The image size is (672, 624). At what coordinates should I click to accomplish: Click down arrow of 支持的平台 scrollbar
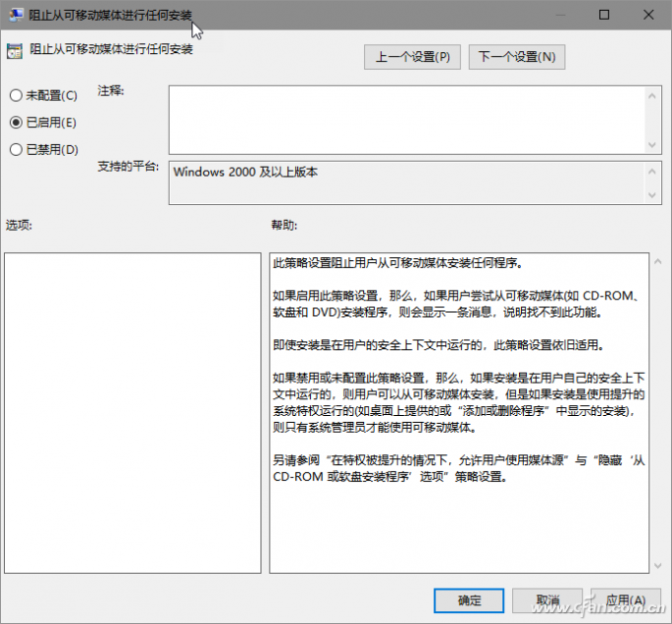point(652,195)
